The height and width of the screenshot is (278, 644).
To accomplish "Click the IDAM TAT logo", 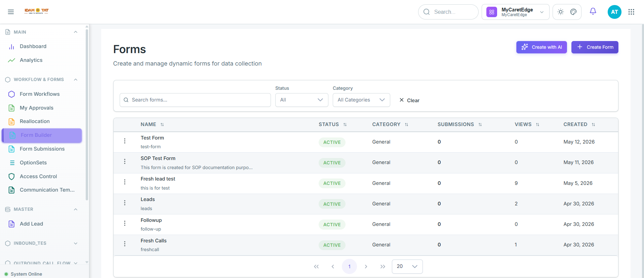I will (x=36, y=11).
